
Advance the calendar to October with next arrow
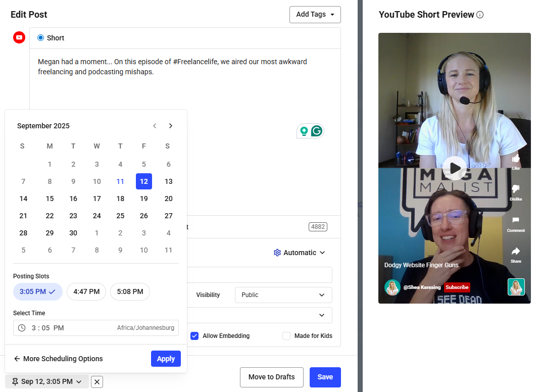point(171,126)
